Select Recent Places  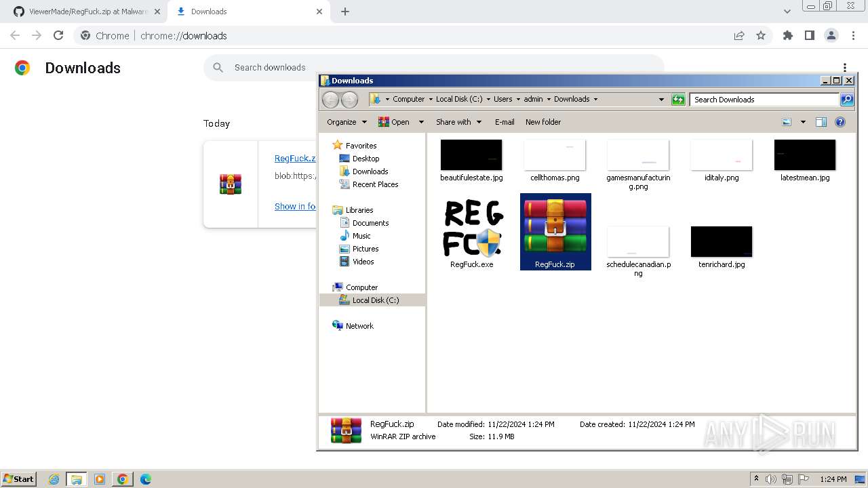coord(375,184)
